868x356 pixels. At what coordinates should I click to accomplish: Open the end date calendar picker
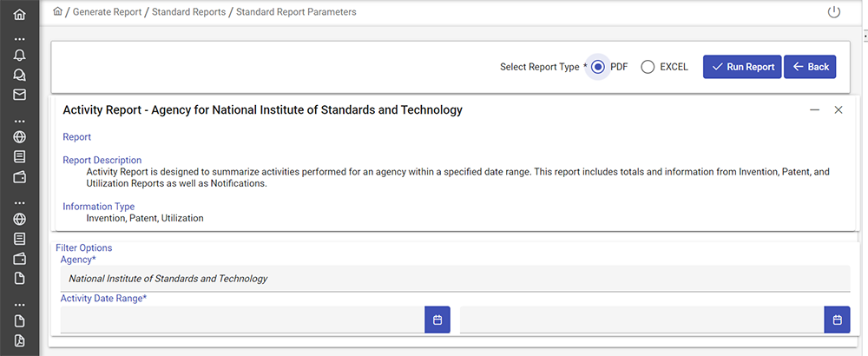[x=837, y=320]
